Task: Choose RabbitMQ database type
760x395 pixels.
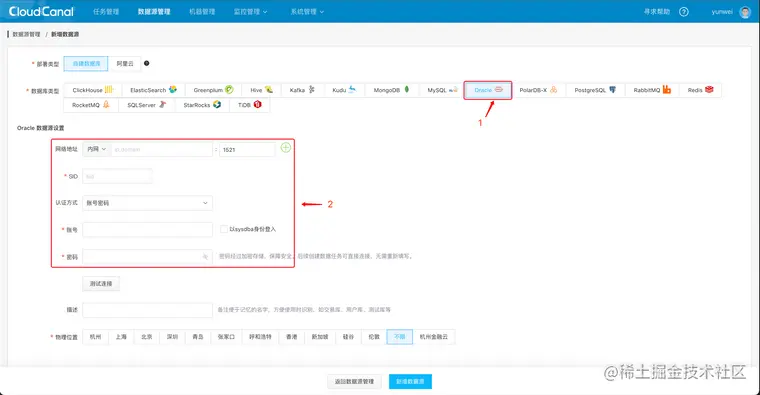Action: coord(652,90)
